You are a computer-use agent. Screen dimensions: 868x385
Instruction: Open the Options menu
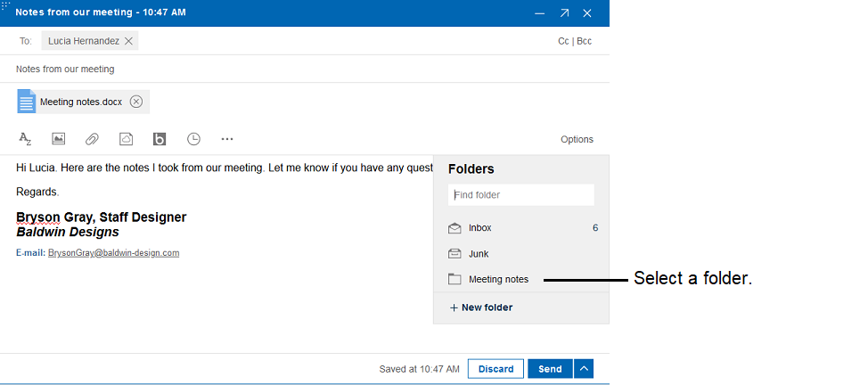click(577, 139)
